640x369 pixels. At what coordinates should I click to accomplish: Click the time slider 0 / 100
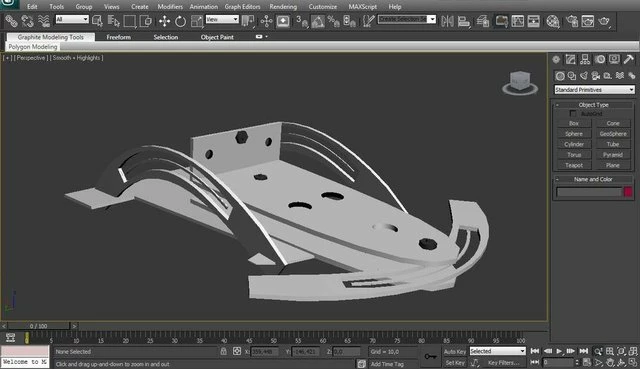click(x=39, y=326)
